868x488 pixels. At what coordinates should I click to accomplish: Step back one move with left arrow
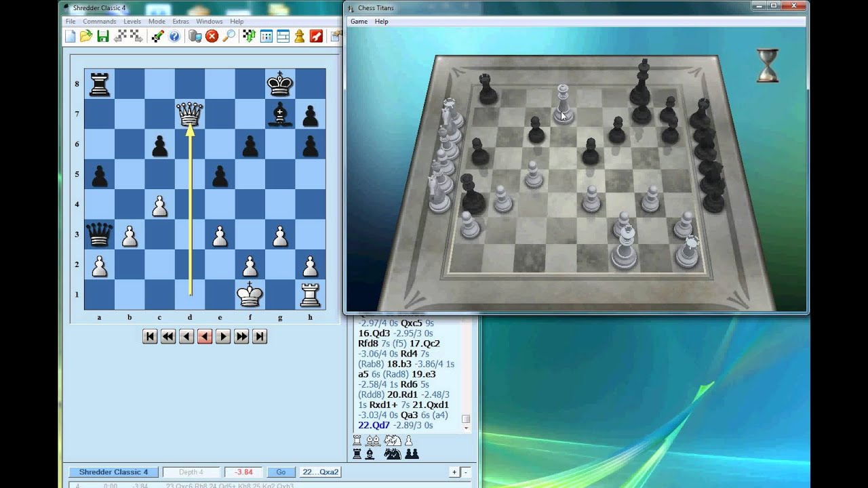tap(187, 337)
